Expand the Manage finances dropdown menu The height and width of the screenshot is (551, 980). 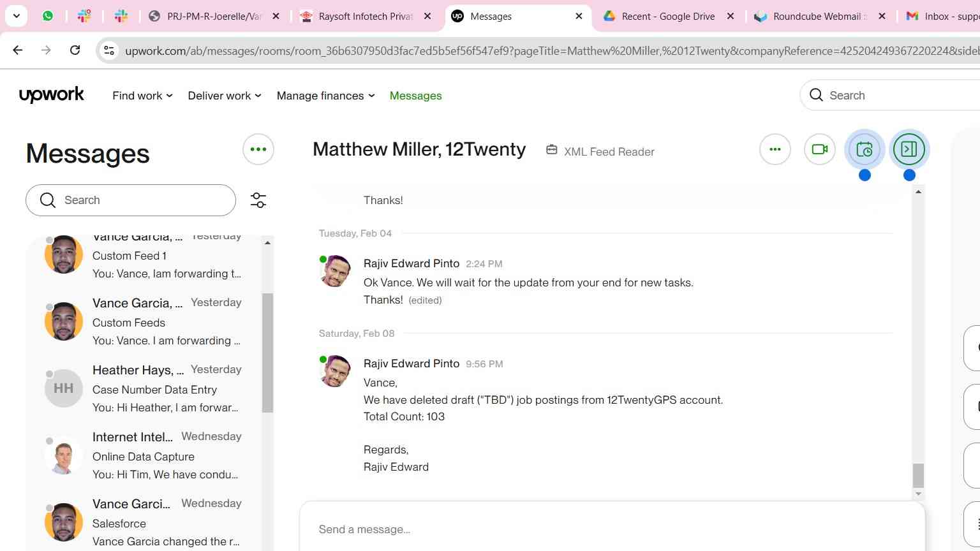point(325,96)
